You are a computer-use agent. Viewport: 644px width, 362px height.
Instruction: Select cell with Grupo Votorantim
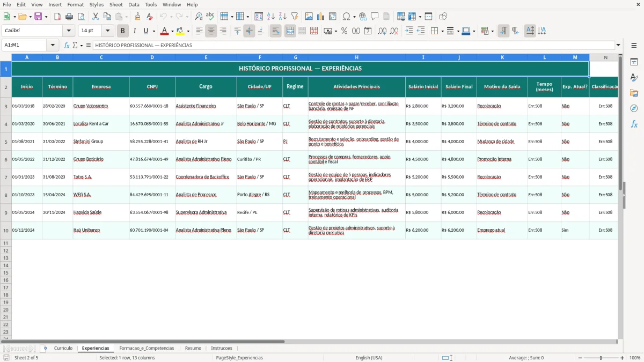click(101, 106)
